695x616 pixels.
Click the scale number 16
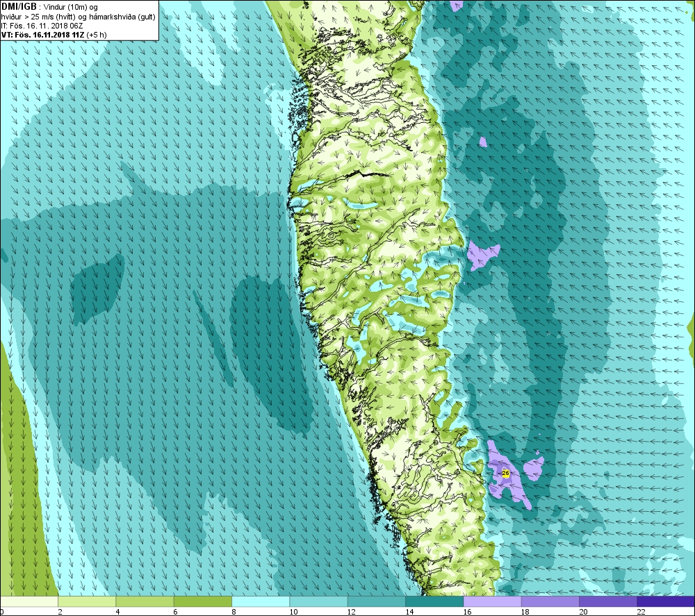(468, 612)
